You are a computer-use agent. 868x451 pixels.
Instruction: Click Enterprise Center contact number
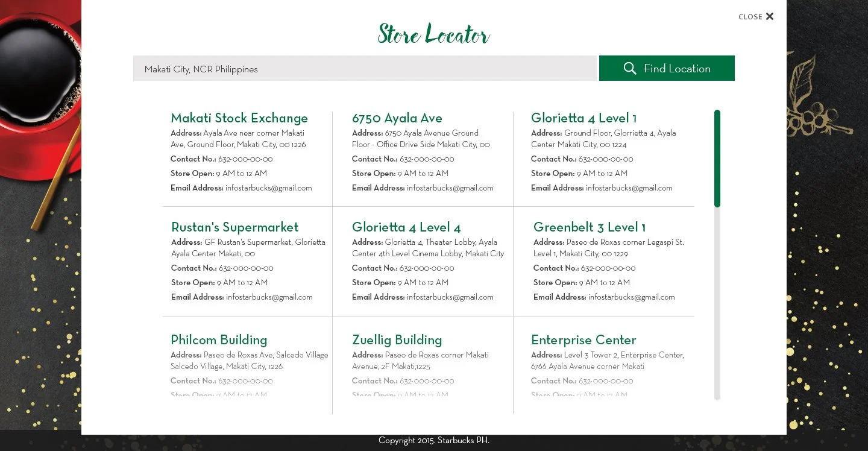[x=582, y=381]
